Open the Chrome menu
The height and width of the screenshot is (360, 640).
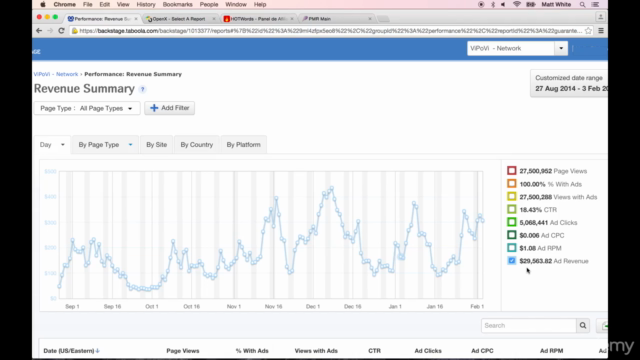(64, 4)
